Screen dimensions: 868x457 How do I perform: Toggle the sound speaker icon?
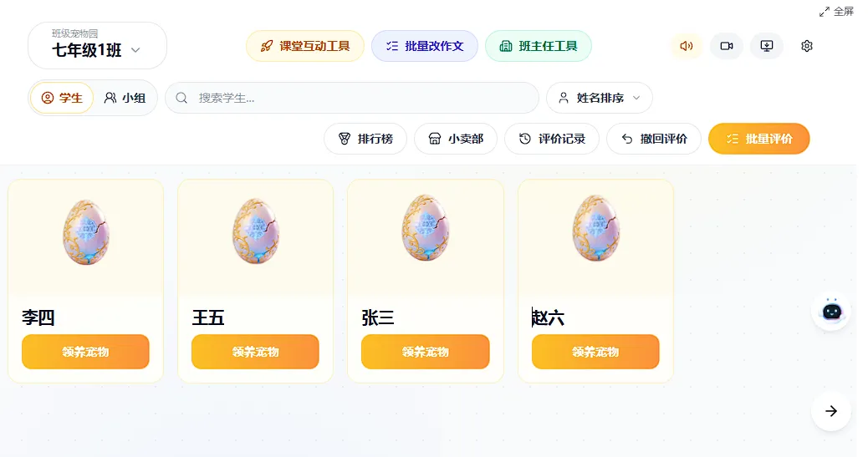pyautogui.click(x=687, y=46)
